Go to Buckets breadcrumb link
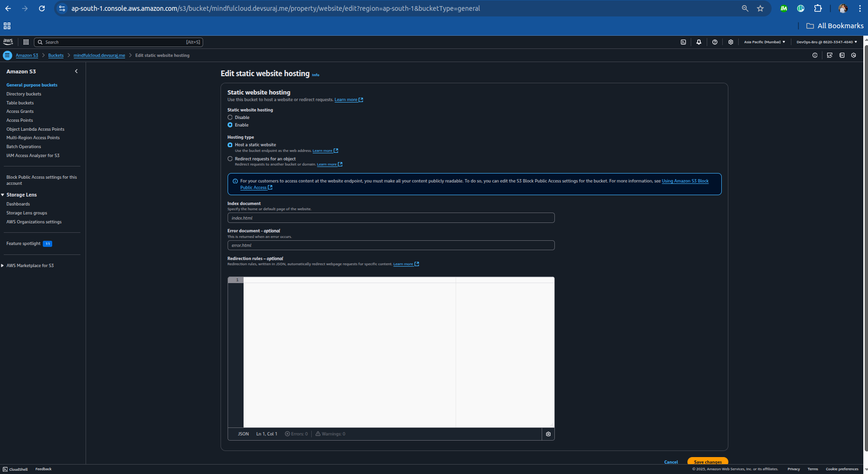 [56, 55]
